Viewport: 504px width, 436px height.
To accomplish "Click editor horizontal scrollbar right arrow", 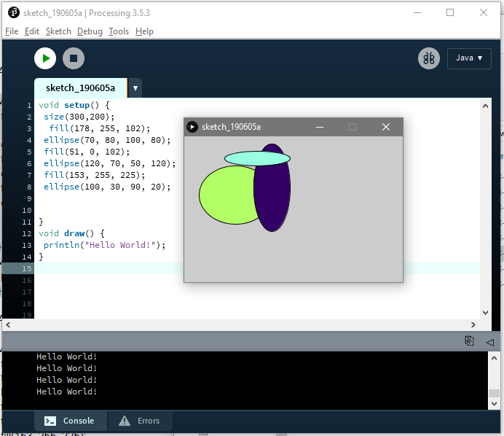I will tap(473, 324).
